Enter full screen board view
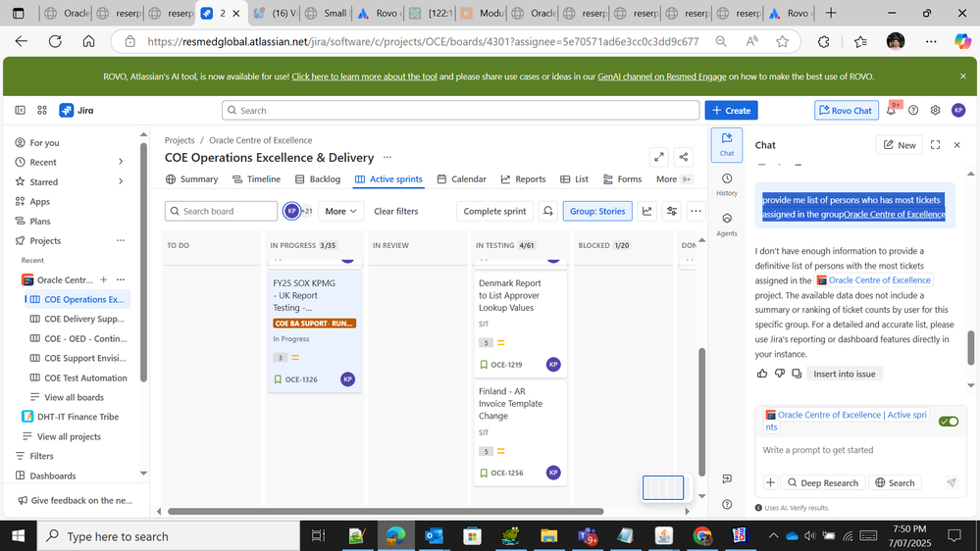This screenshot has width=980, height=551. point(659,158)
